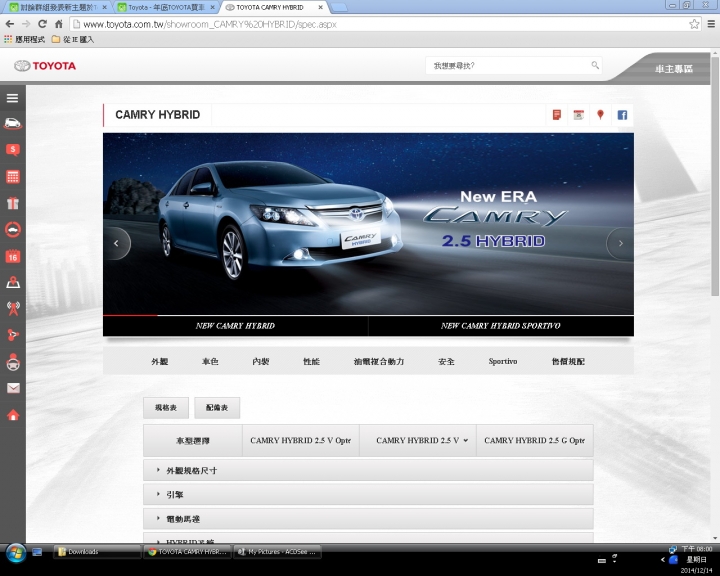Open the 售價規配 section tab
The height and width of the screenshot is (576, 720).
[x=568, y=361]
